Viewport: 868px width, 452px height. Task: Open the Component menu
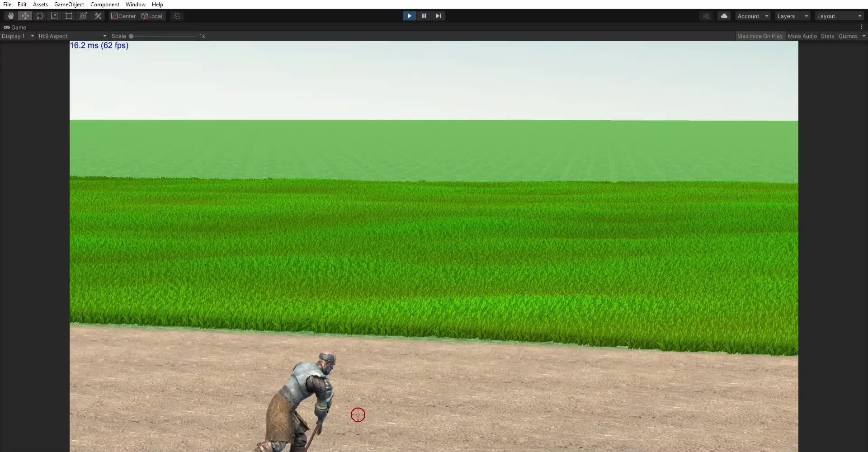click(104, 5)
